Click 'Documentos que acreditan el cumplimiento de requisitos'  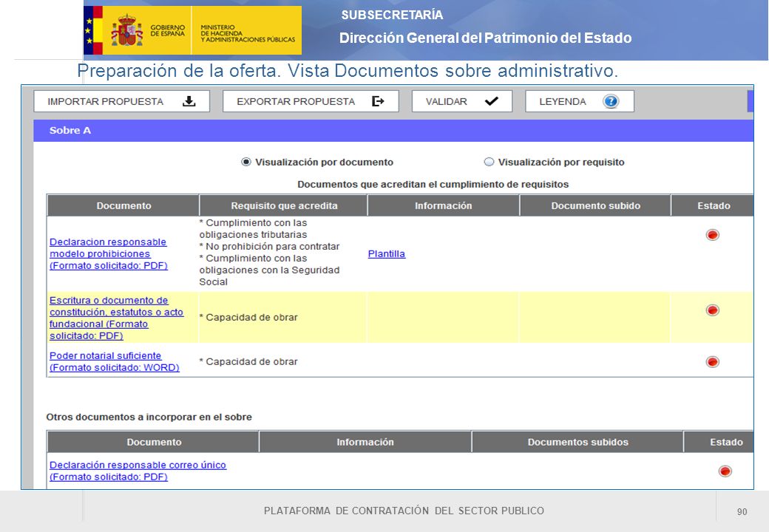click(433, 184)
